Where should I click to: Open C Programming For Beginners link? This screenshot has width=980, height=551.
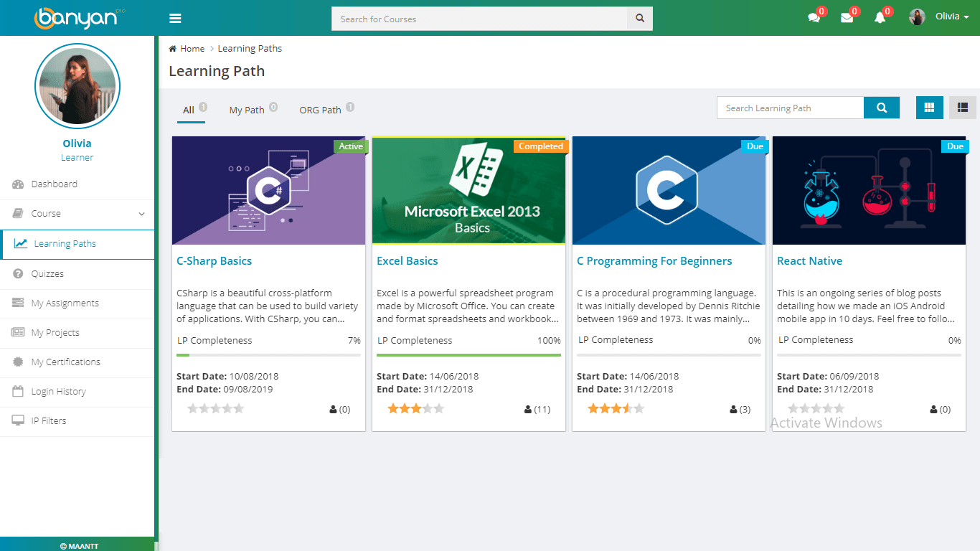(x=654, y=261)
